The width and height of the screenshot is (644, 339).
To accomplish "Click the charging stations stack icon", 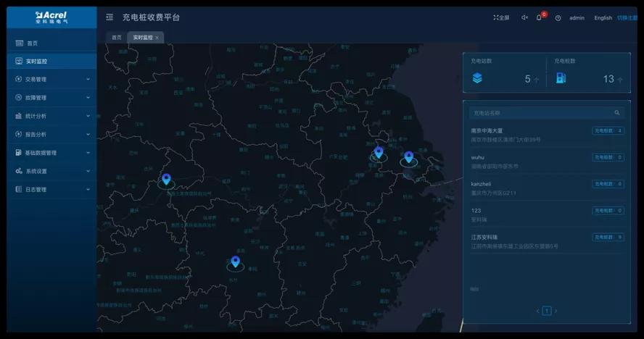I will coord(477,78).
